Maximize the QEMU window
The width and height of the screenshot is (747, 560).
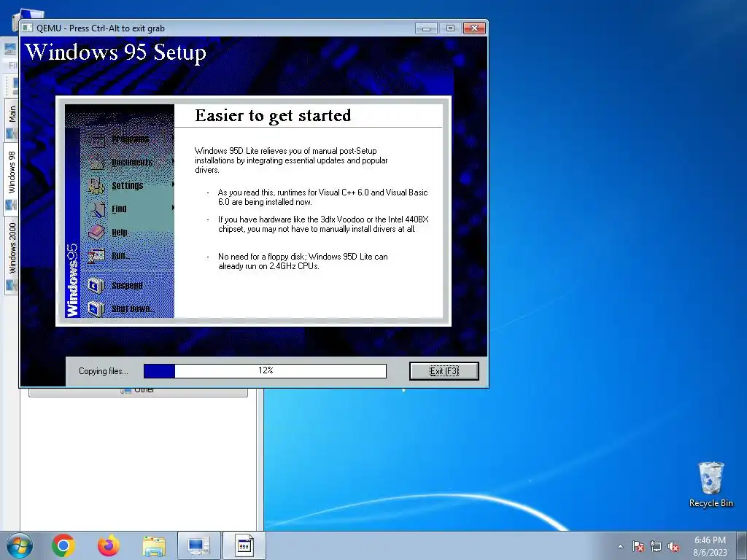pos(450,28)
